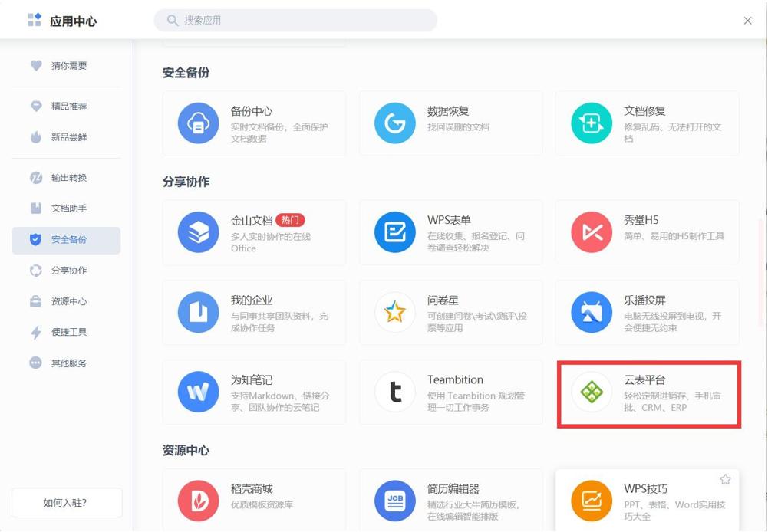The width and height of the screenshot is (768, 532).
Task: Click the 热门 badge on 金山文档
Action: (291, 220)
